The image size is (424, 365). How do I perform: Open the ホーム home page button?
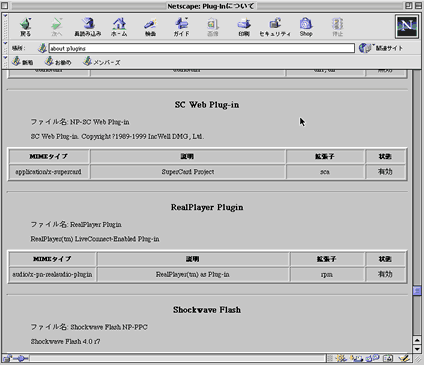point(119,27)
